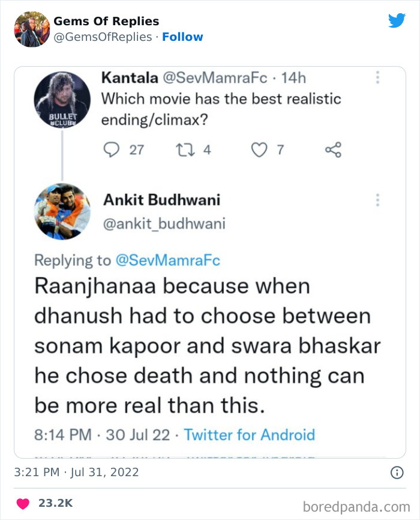Click the @ankit_budhwani handle
420x520 pixels.
(x=164, y=224)
